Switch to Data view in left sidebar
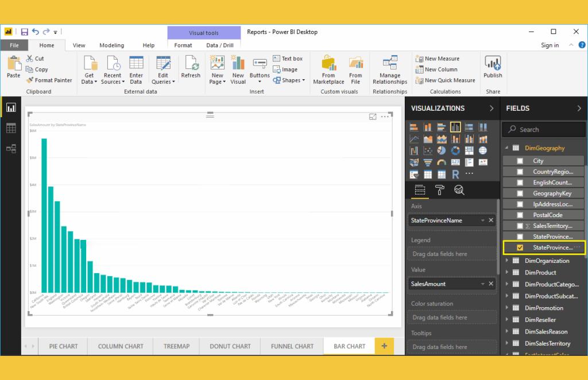Image resolution: width=588 pixels, height=380 pixels. (11, 128)
